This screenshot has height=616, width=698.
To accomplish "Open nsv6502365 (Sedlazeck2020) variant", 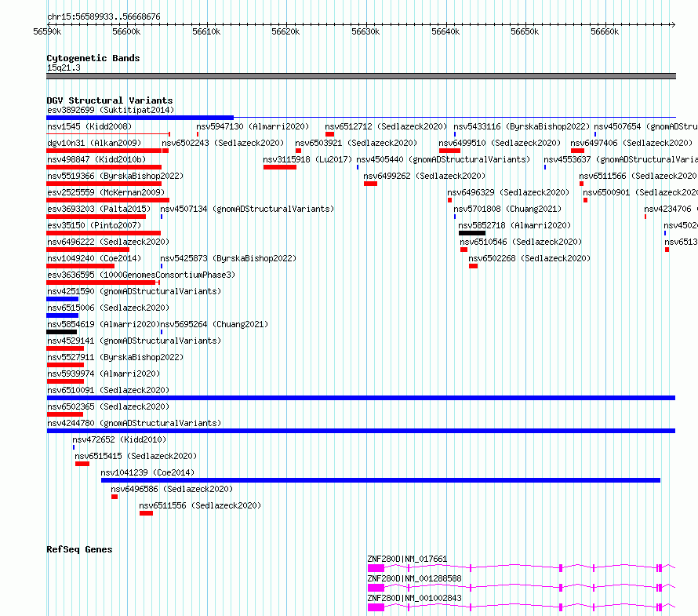I will click(108, 406).
